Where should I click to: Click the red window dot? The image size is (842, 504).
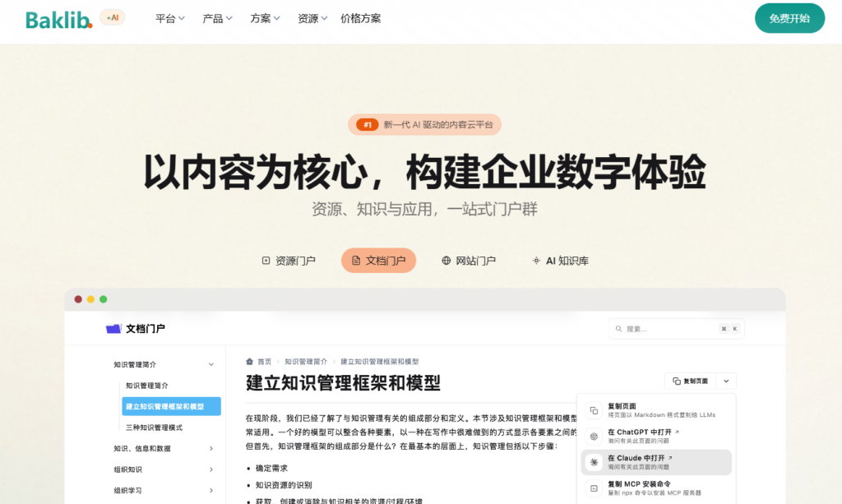click(78, 299)
